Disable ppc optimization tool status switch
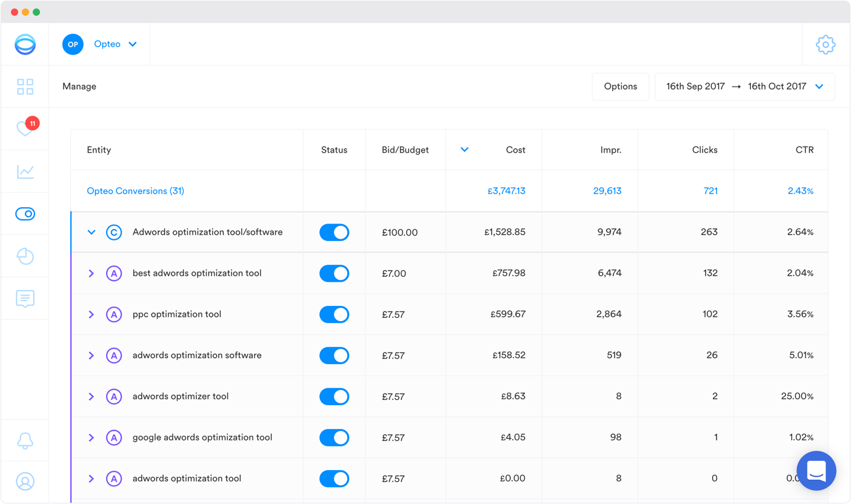The image size is (851, 504). 335,314
